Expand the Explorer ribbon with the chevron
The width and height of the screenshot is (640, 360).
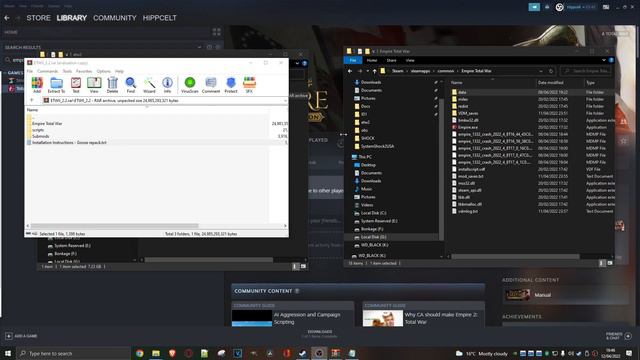(x=604, y=60)
